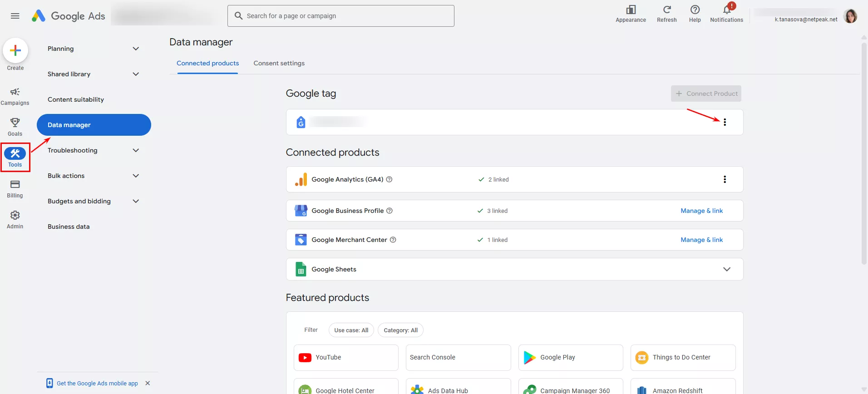868x394 pixels.
Task: Click the Things to Do Center icon
Action: (x=642, y=358)
